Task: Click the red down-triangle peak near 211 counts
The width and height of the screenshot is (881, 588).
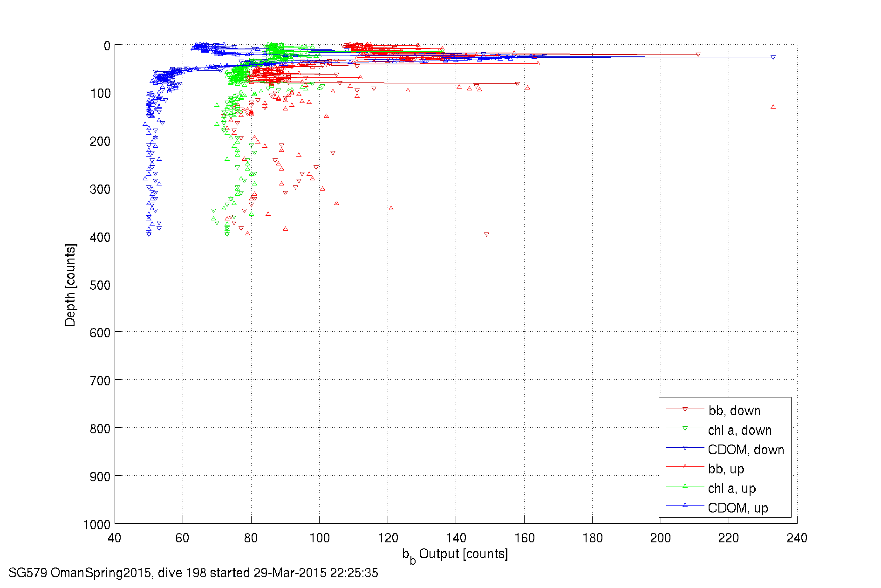Action: coord(698,55)
